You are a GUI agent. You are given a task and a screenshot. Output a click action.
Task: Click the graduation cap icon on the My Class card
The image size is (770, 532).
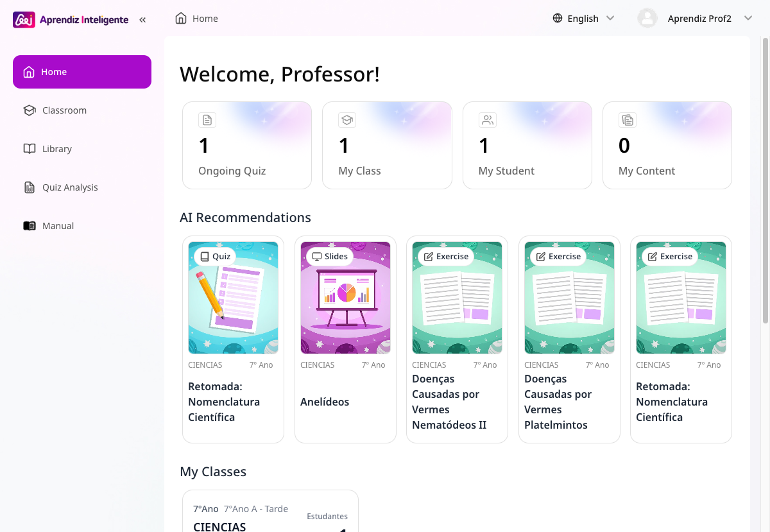pos(347,120)
